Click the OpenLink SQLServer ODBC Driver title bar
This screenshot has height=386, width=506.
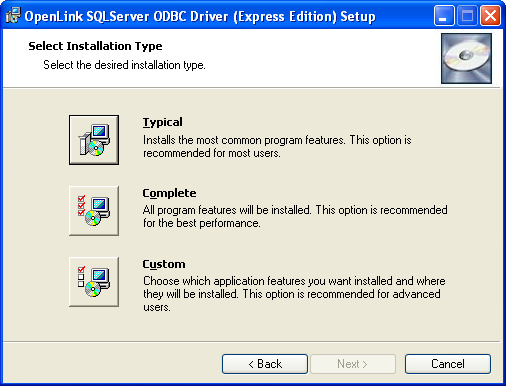click(200, 16)
